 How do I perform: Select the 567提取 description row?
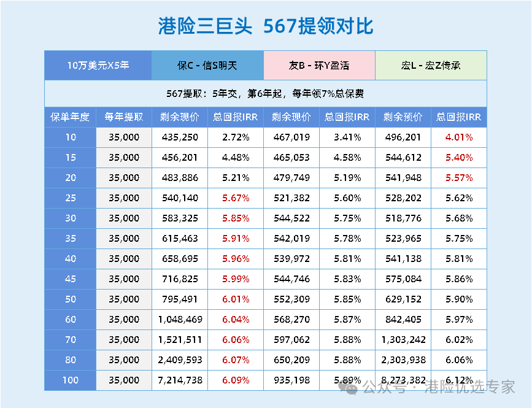point(266,94)
